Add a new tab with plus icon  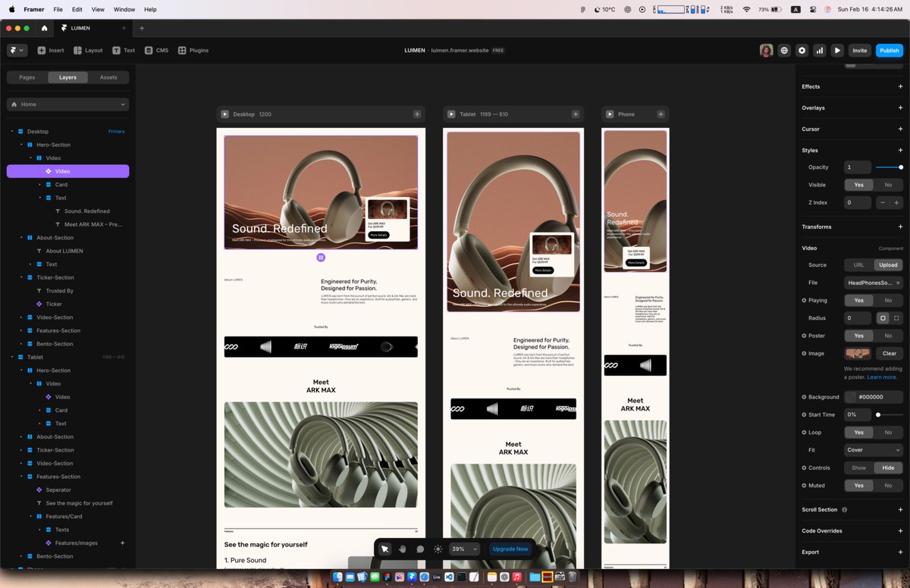[x=141, y=28]
